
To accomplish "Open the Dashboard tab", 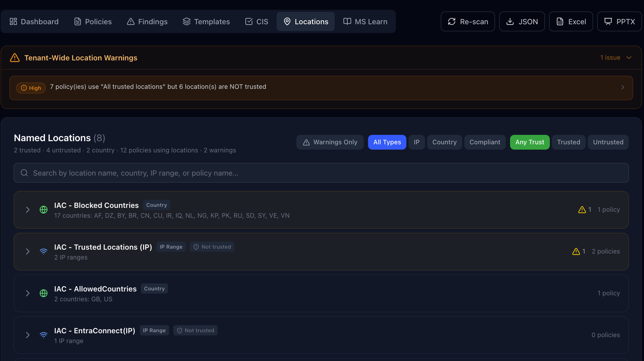I will pos(34,21).
